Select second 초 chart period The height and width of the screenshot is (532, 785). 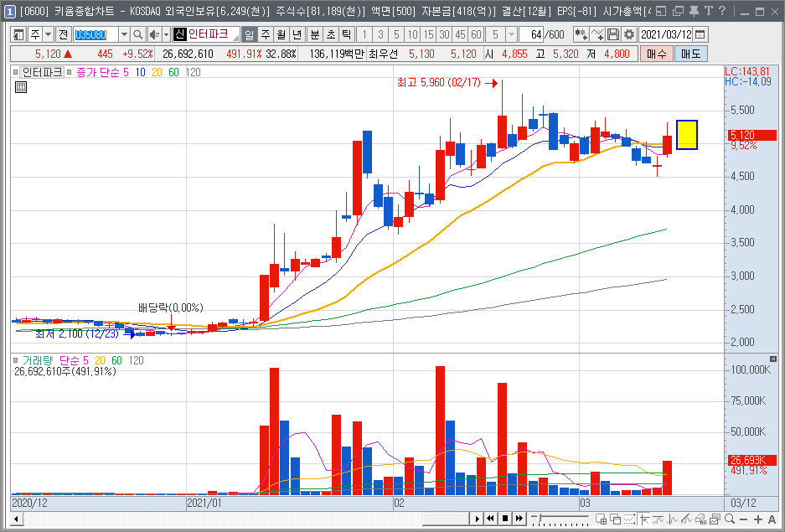point(331,34)
